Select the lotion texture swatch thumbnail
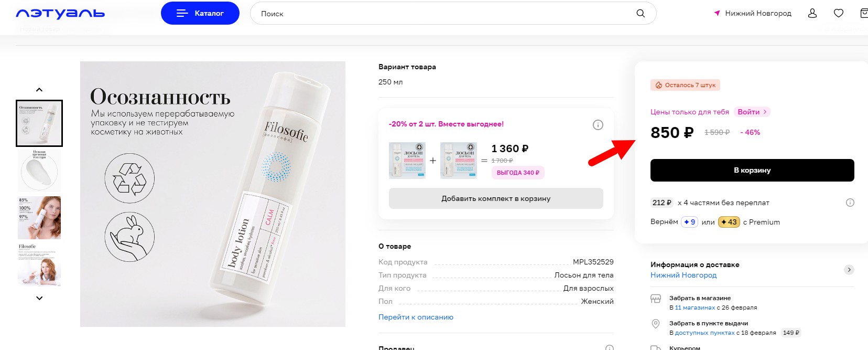The width and height of the screenshot is (868, 350). point(39,171)
